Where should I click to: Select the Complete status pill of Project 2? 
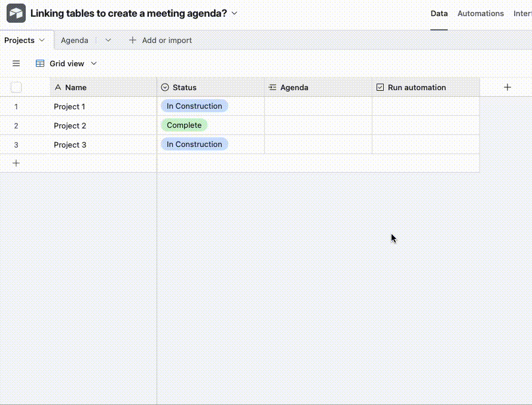184,125
